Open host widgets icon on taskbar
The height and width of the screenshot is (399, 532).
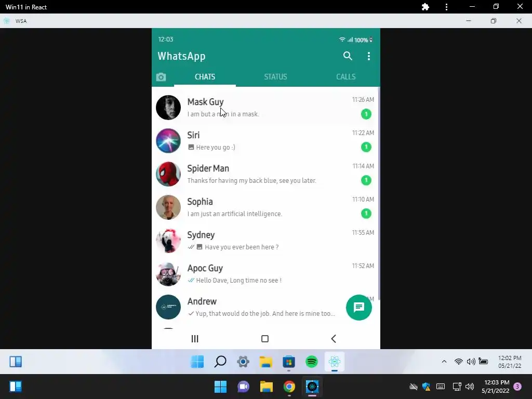coord(16,387)
